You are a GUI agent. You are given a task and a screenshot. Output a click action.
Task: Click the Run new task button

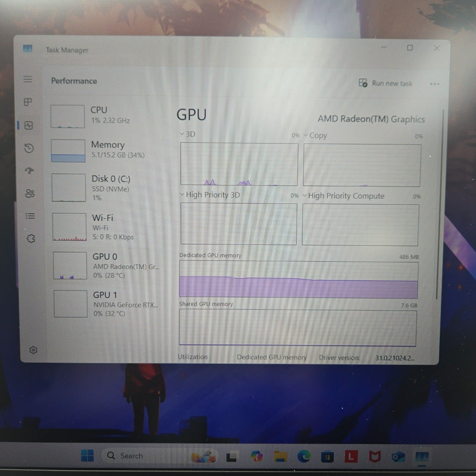click(x=385, y=83)
